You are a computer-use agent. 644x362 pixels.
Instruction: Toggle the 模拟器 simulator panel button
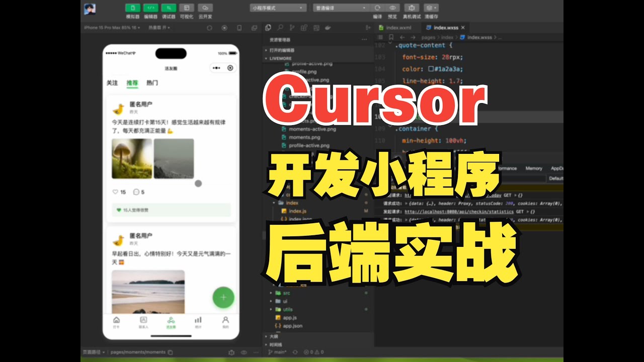tap(133, 8)
